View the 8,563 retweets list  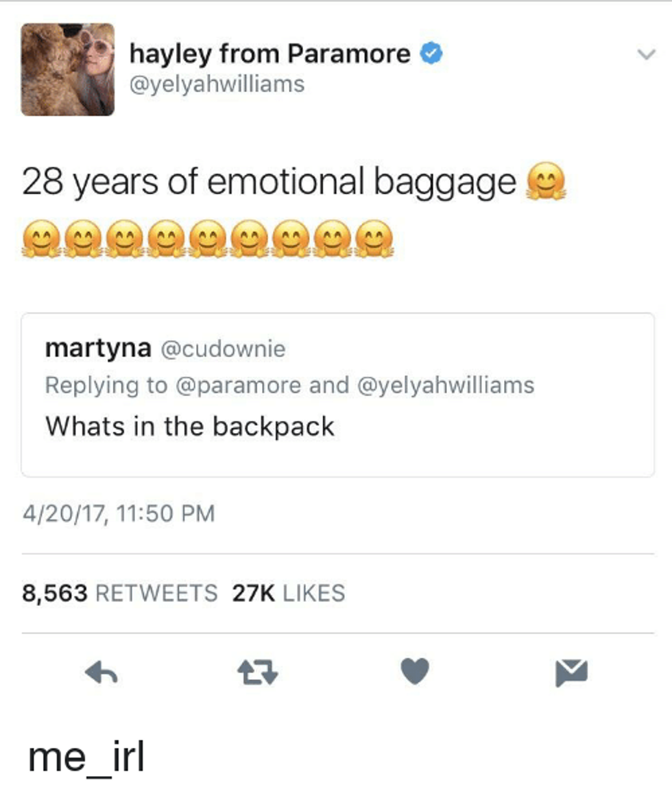(120, 593)
